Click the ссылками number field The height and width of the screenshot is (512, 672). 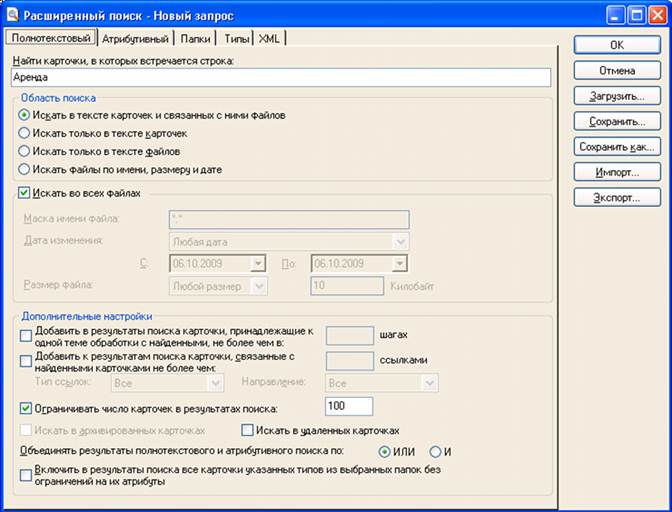(x=350, y=361)
